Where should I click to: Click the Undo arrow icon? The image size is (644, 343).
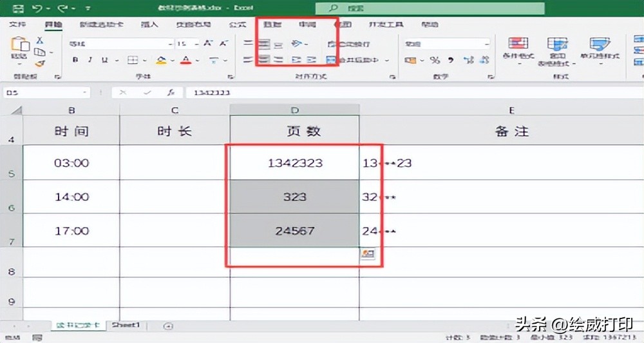tap(37, 8)
